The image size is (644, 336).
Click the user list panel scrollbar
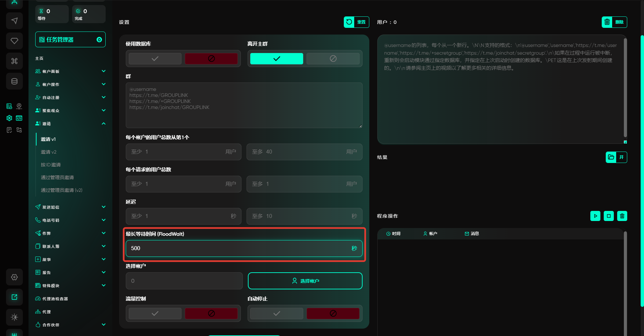point(625,87)
